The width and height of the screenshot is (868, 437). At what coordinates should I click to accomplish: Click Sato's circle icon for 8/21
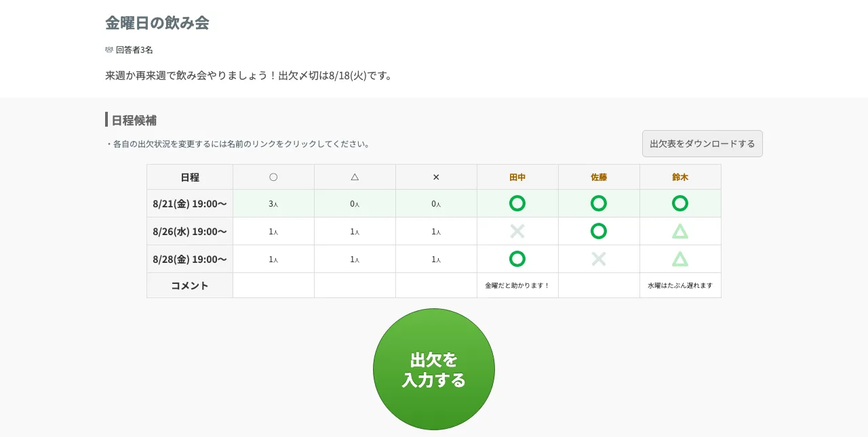[x=599, y=203]
